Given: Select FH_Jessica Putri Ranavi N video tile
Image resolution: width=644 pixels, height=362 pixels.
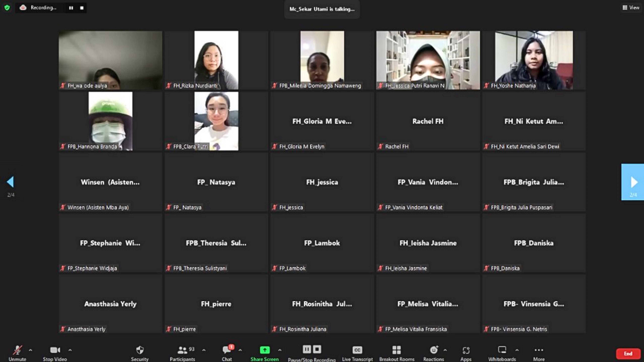Looking at the screenshot, I should pos(428,60).
